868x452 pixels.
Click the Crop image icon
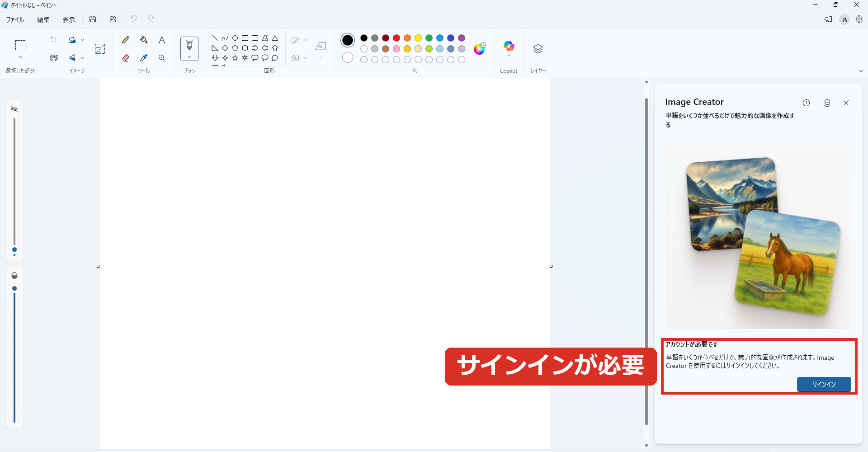pos(54,40)
